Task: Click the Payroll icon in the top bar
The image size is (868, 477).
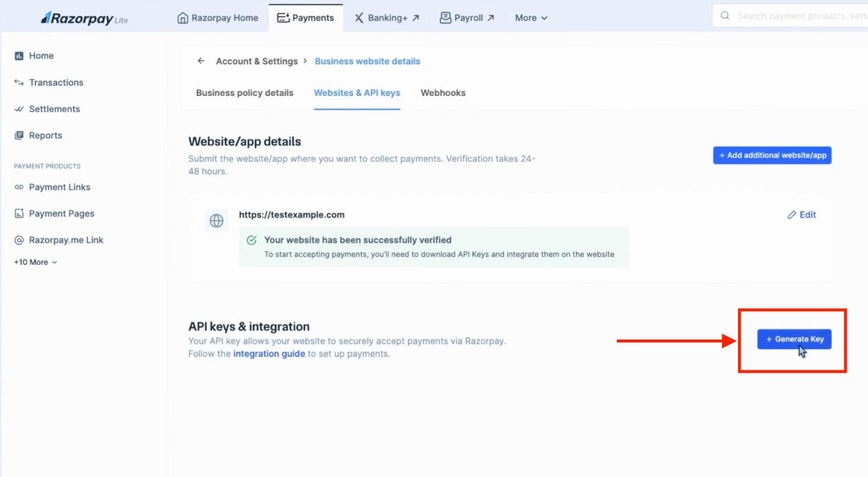Action: click(x=446, y=18)
